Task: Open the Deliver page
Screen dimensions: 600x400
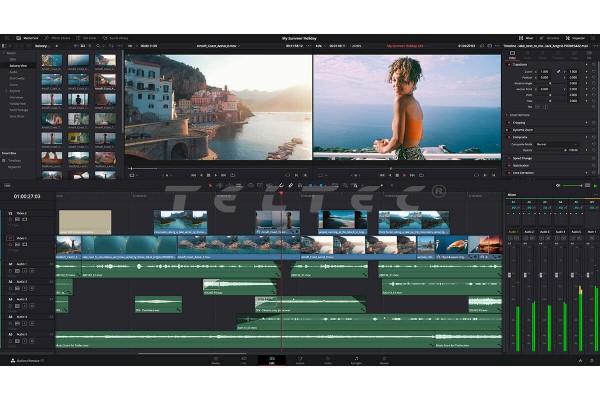Action: click(385, 359)
